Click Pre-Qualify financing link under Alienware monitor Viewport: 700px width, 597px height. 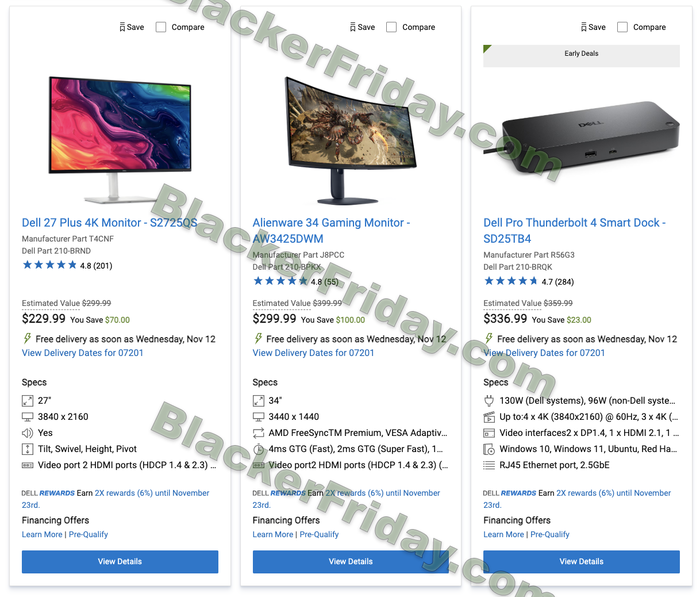[x=319, y=535]
